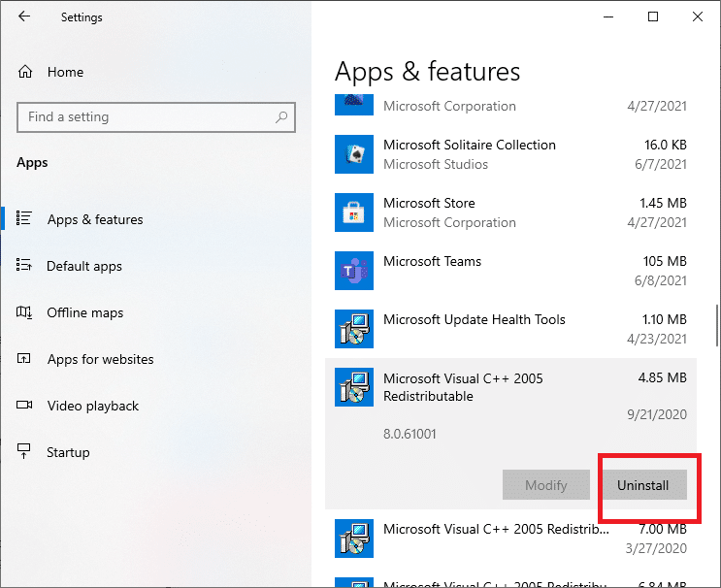Screen dimensions: 721x588
Task: Select Microsoft Solitaire Collection app entry
Action: (510, 154)
